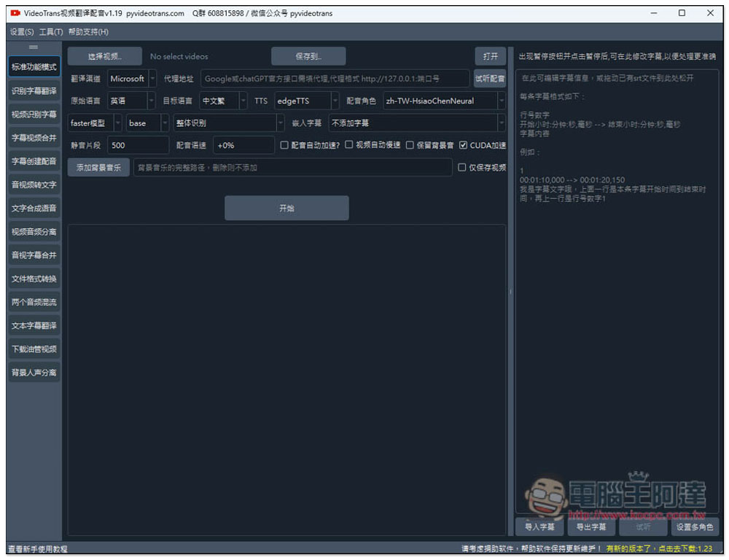Collapse sidebar using the top handle icon
Image resolution: width=729 pixels, height=560 pixels.
[x=34, y=47]
